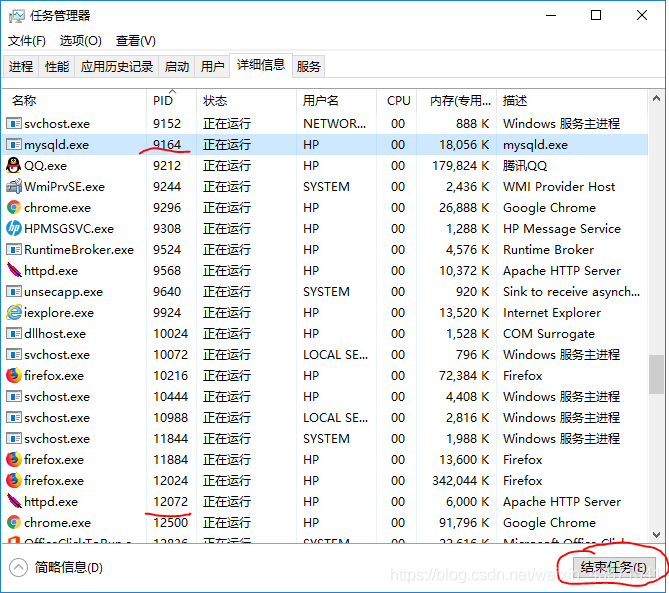Click the Task Manager title bar icon
This screenshot has height=593, width=669.
click(x=17, y=16)
